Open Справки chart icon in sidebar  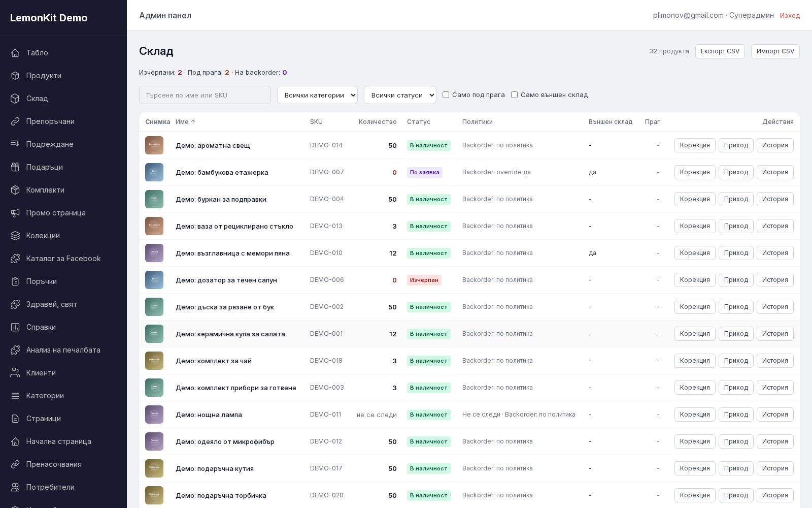point(15,327)
